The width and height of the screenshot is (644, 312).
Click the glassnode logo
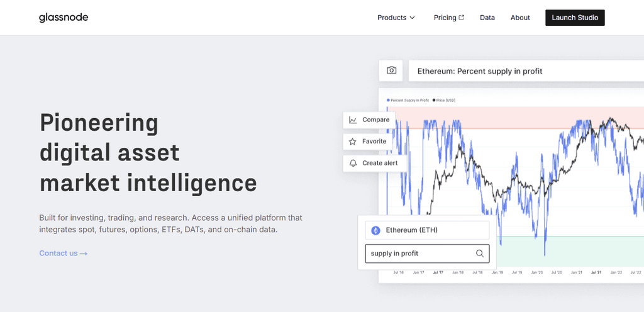point(64,18)
